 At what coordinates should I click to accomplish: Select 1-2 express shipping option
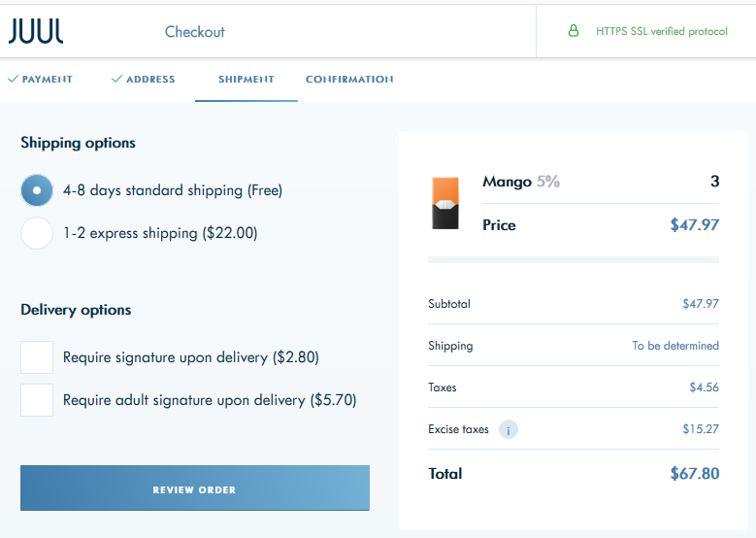(x=37, y=233)
